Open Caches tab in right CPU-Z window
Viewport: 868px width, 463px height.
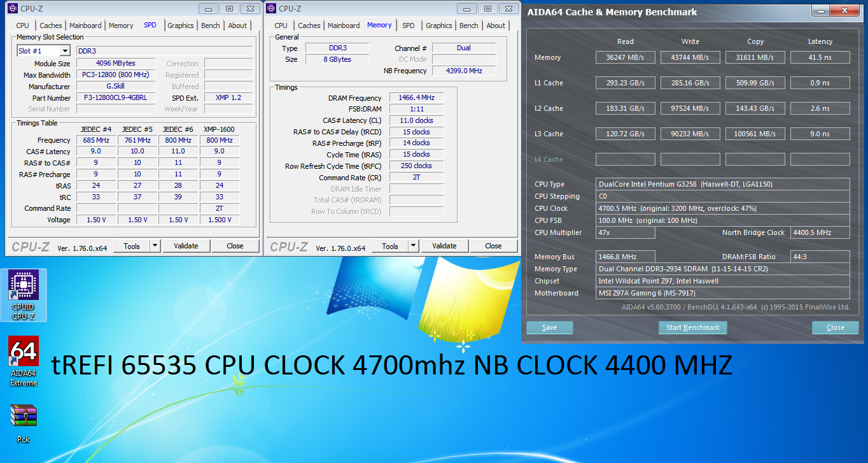pos(309,25)
